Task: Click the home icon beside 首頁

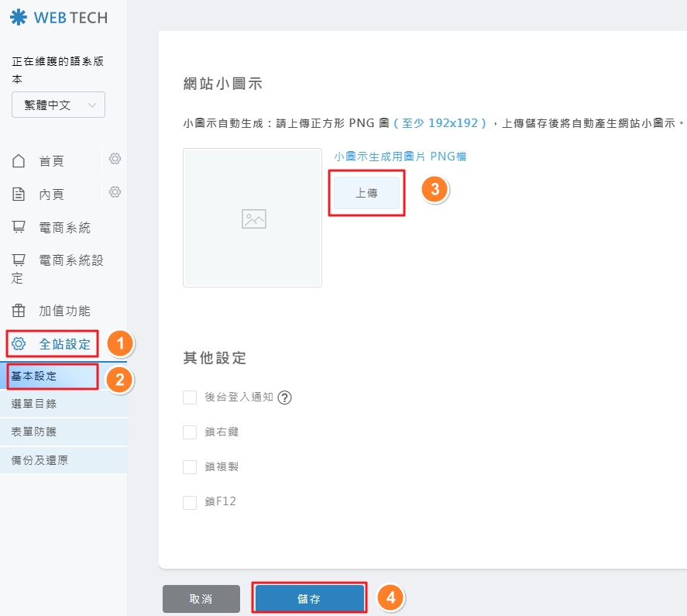Action: click(19, 161)
